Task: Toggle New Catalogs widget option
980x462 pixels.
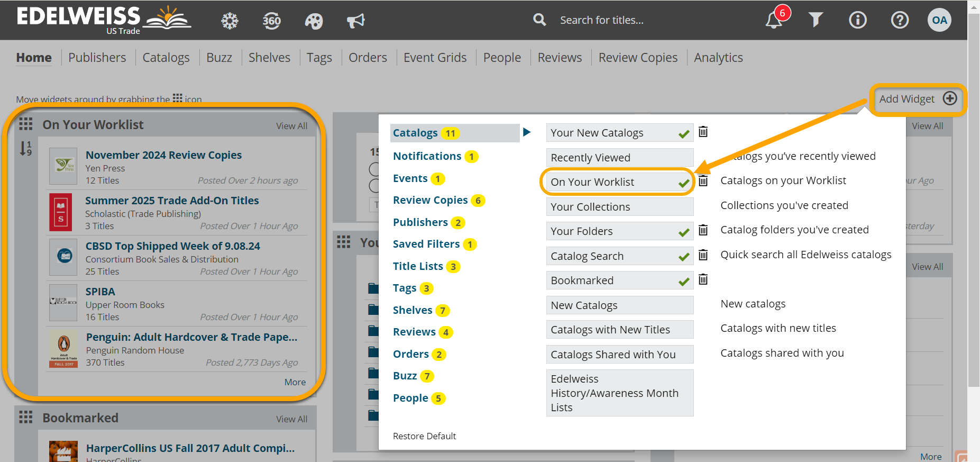Action: click(x=619, y=305)
